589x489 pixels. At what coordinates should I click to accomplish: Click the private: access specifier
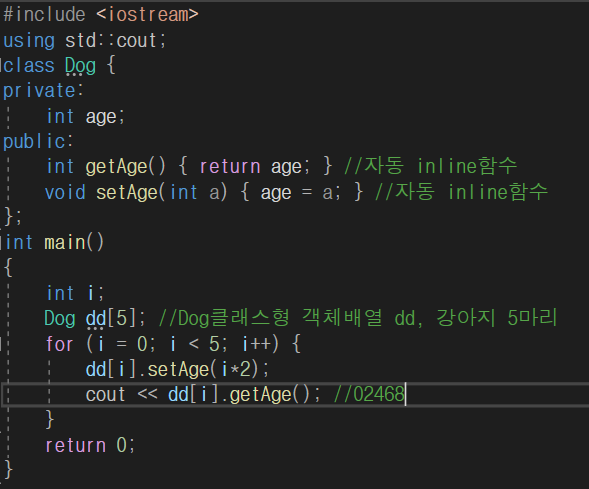click(43, 91)
